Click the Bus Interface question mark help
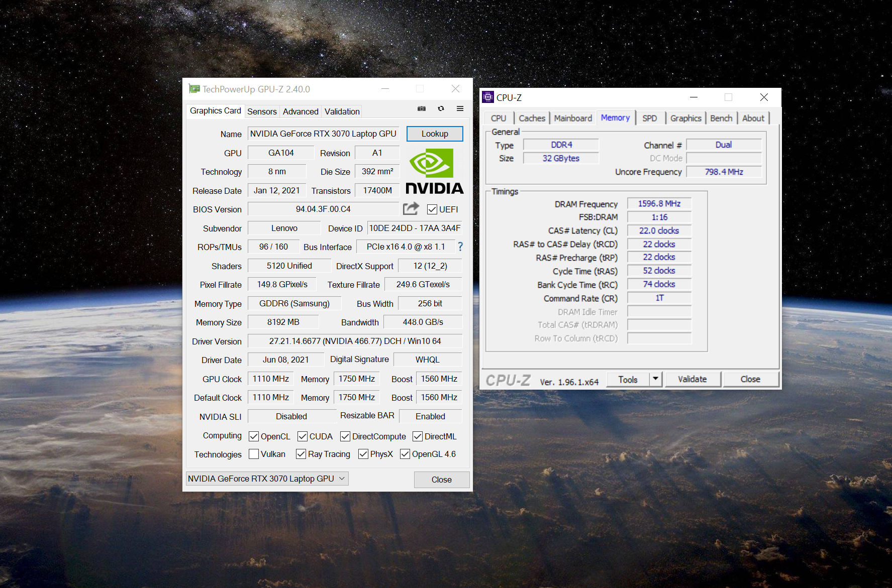The width and height of the screenshot is (892, 588). (x=460, y=247)
